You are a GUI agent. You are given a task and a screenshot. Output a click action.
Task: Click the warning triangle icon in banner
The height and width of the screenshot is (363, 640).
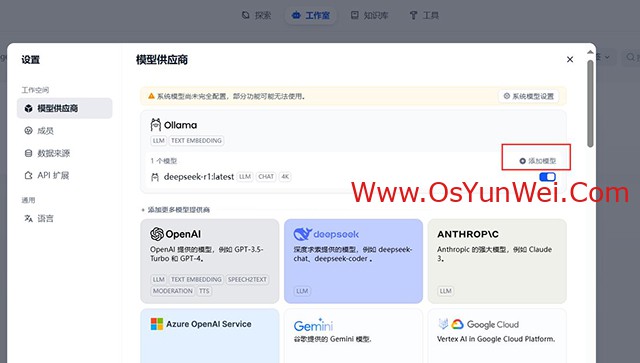(151, 96)
